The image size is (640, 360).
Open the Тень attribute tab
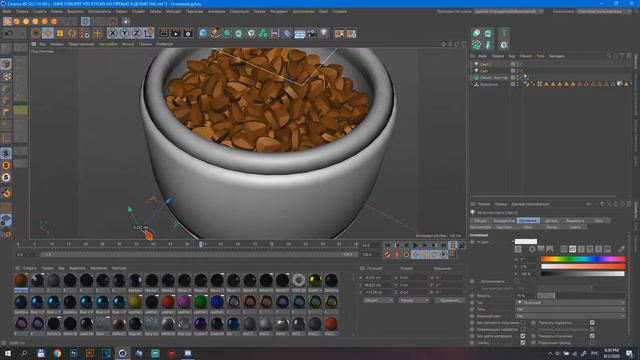pos(599,220)
